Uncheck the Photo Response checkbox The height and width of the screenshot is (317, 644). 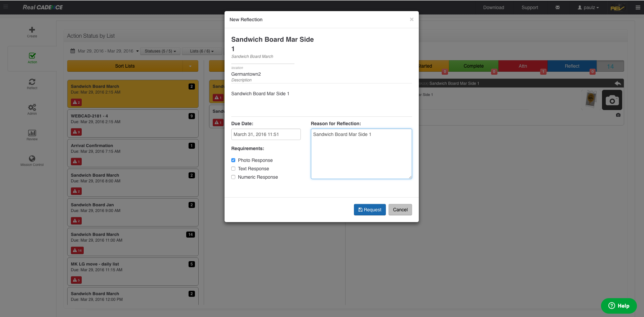click(233, 160)
